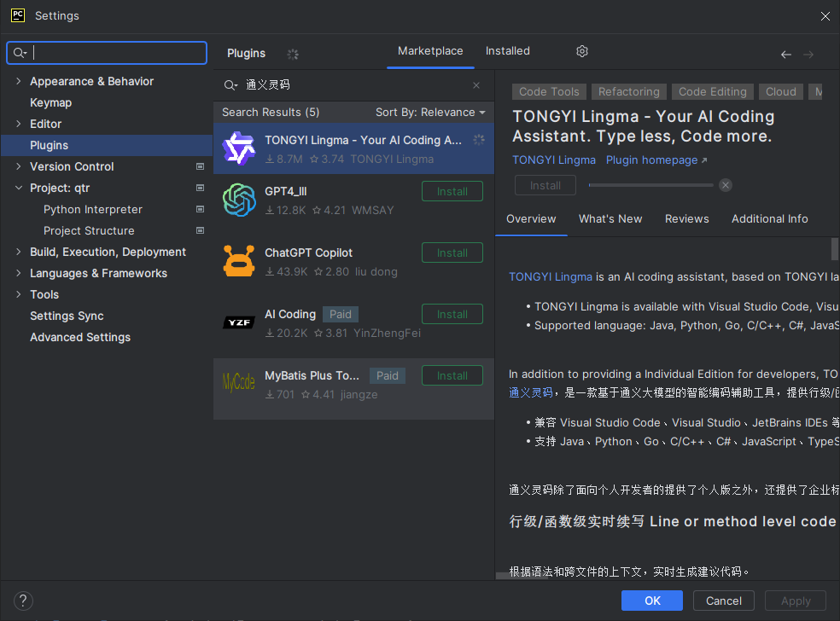The height and width of the screenshot is (621, 840).
Task: Click the forward navigation arrow
Action: (x=808, y=55)
